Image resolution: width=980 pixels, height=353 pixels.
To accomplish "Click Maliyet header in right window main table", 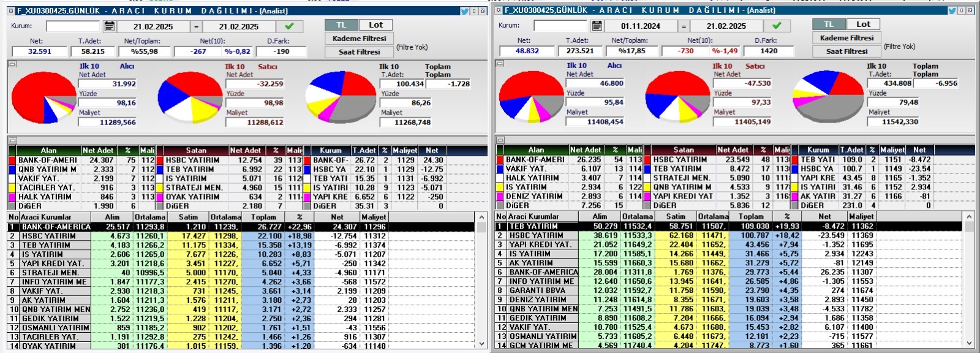I will (x=861, y=216).
